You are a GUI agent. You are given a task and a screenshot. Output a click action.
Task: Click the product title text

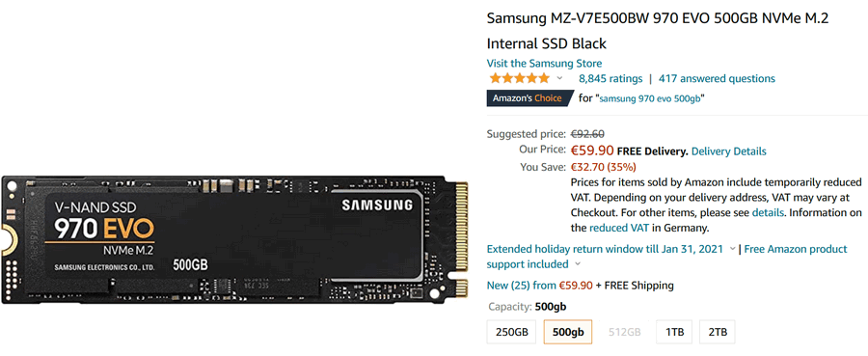pos(658,31)
